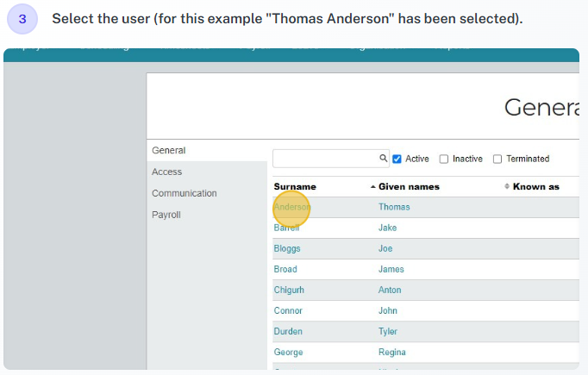Screen dimensions: 588x375
Task: Select the given name Tyler
Action: pos(388,332)
